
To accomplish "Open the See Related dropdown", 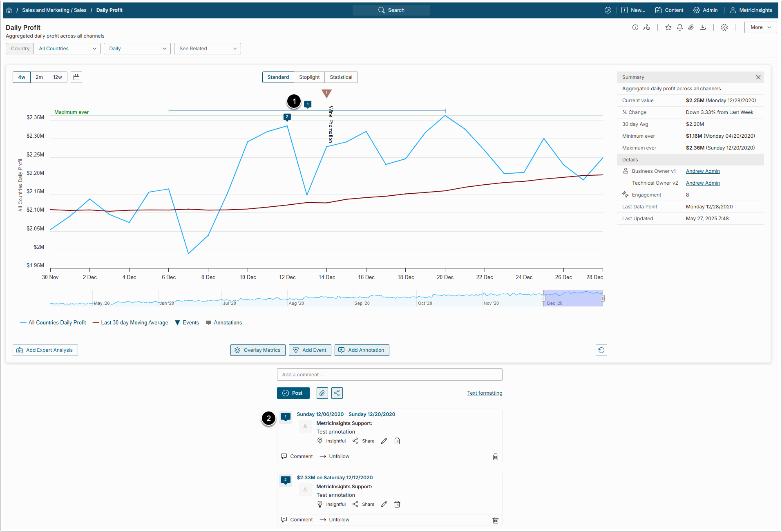I will 207,49.
